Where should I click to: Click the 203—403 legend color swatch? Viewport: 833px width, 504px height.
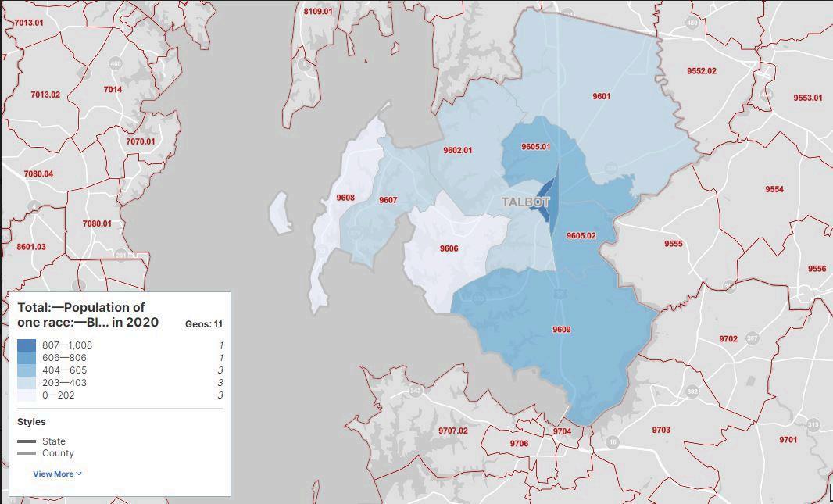pyautogui.click(x=27, y=383)
